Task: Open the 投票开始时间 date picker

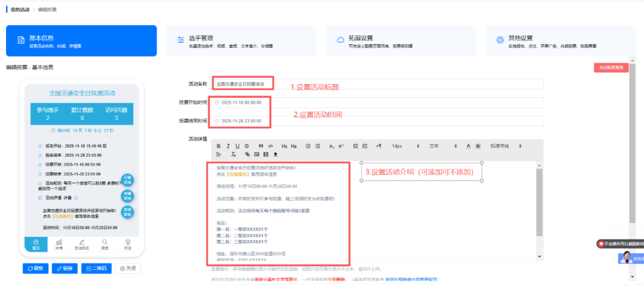Action: tap(378, 103)
